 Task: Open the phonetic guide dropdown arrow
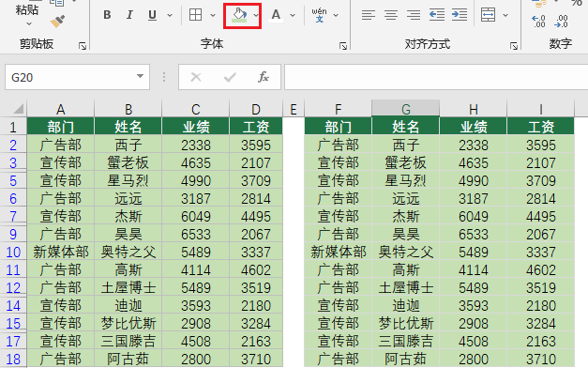coord(336,15)
